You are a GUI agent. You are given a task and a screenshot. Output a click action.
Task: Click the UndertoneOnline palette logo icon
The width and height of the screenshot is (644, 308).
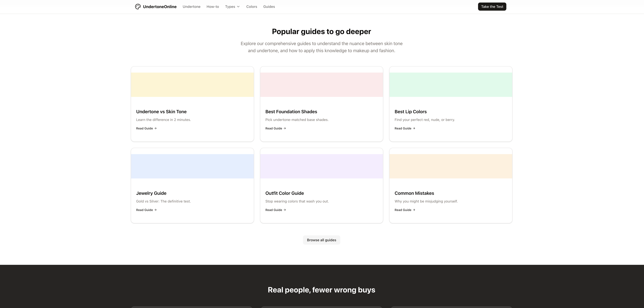click(x=138, y=7)
